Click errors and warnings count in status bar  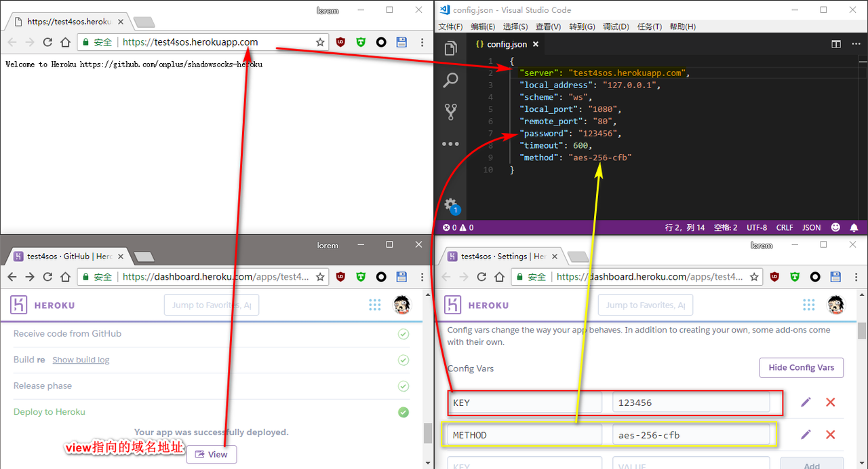[458, 227]
